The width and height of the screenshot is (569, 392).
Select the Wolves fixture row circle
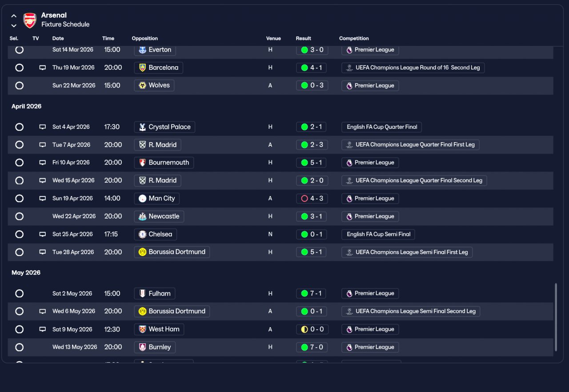click(x=20, y=85)
